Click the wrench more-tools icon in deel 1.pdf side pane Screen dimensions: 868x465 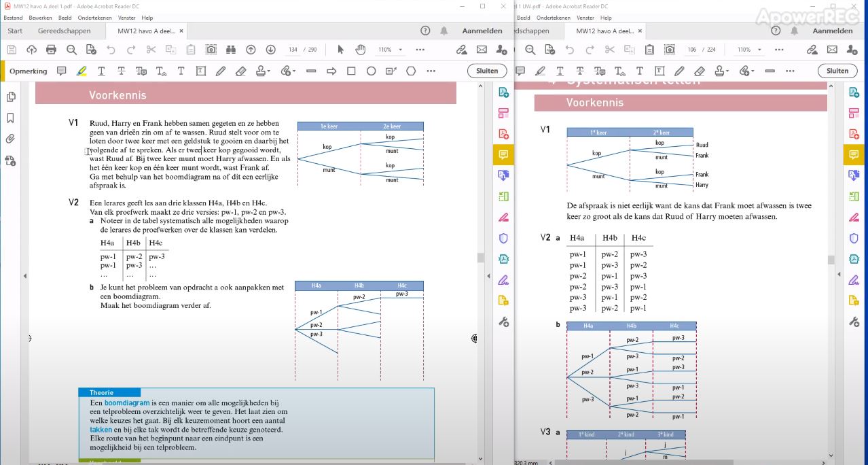click(503, 322)
